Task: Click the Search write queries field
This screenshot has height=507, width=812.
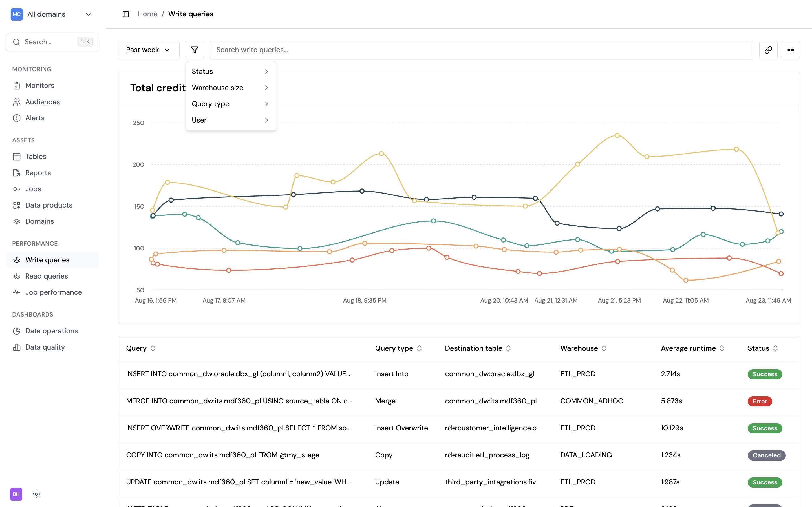Action: [x=481, y=50]
